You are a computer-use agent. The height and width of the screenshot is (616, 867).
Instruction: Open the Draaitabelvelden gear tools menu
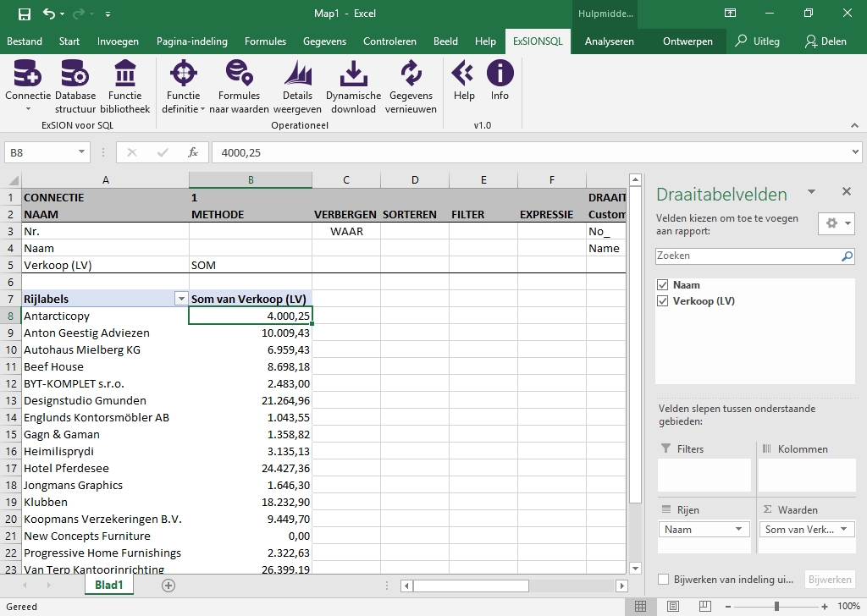click(837, 223)
